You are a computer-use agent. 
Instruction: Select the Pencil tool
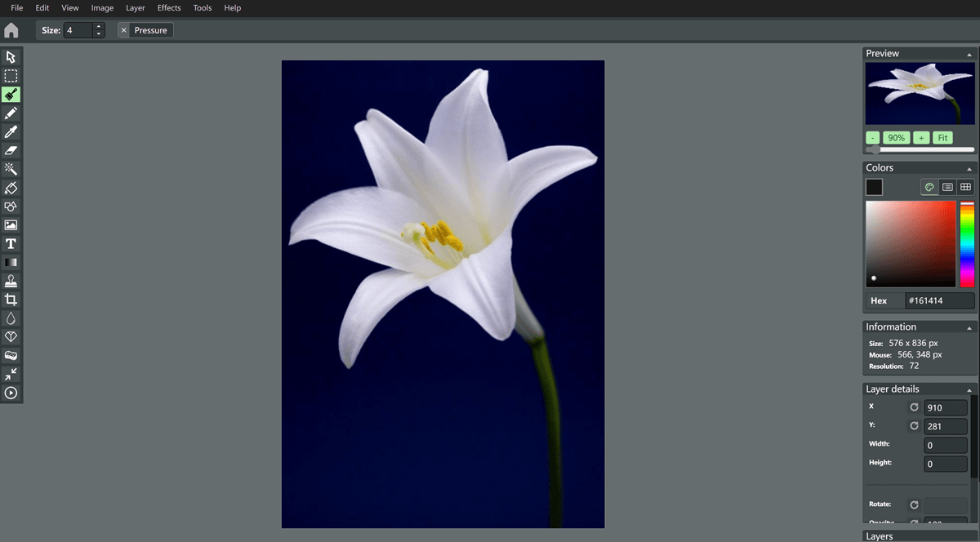(11, 113)
